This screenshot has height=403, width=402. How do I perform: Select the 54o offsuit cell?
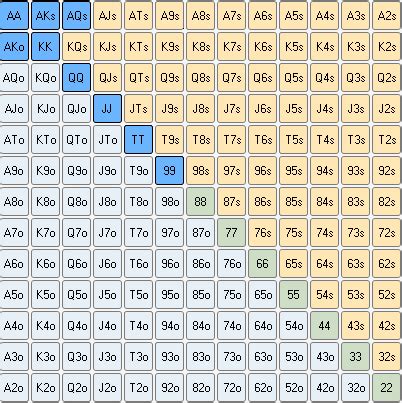(293, 325)
